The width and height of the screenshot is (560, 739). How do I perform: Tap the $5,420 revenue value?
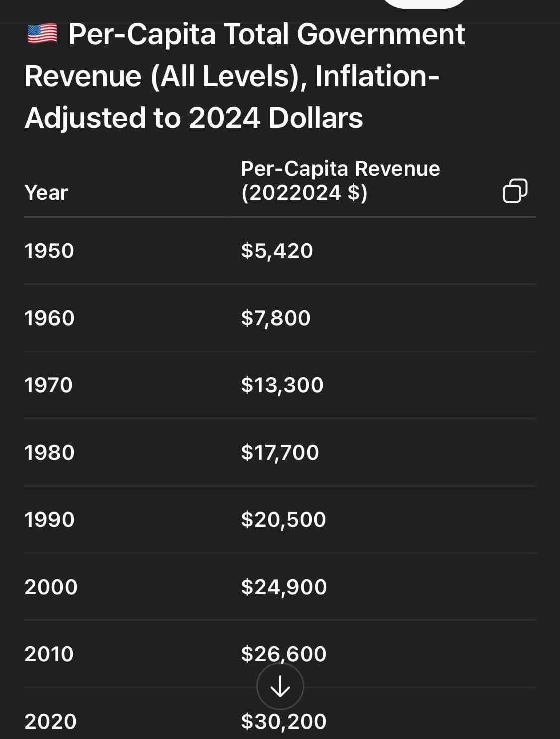[x=277, y=250]
